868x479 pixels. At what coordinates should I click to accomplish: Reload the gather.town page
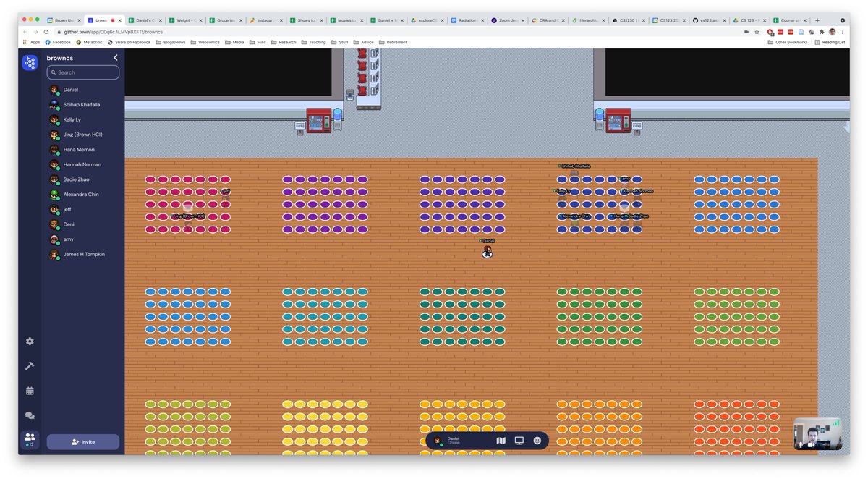(x=46, y=32)
